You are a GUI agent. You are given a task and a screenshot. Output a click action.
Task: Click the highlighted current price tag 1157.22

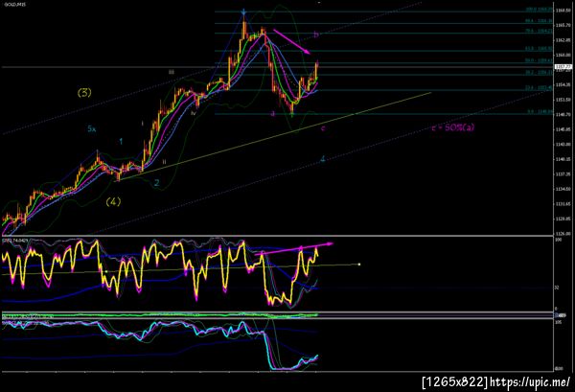click(x=563, y=67)
